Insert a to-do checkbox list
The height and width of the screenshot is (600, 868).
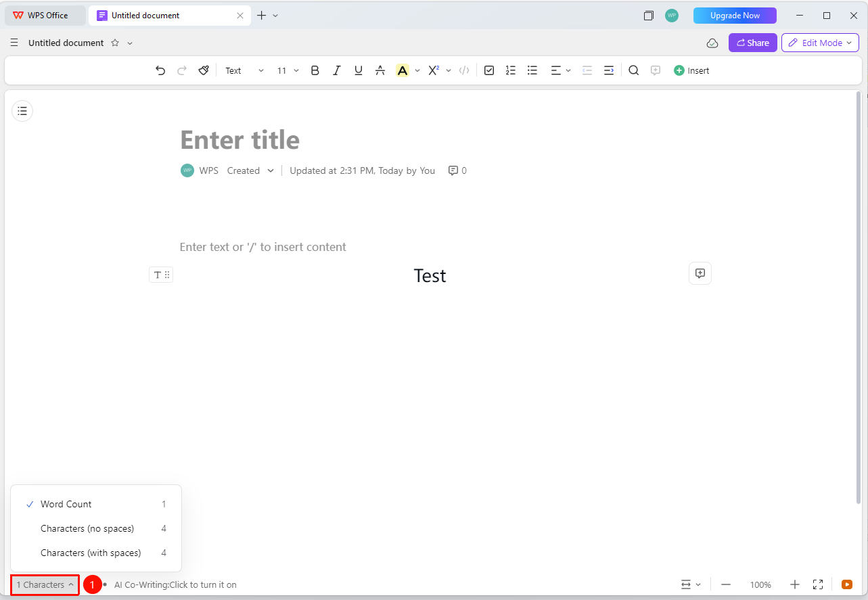pyautogui.click(x=489, y=70)
